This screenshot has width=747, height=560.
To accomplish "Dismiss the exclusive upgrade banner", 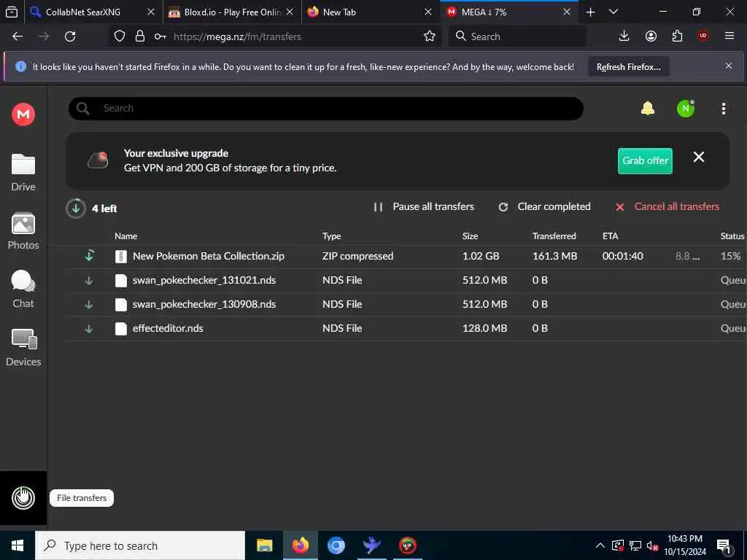I will pyautogui.click(x=698, y=157).
